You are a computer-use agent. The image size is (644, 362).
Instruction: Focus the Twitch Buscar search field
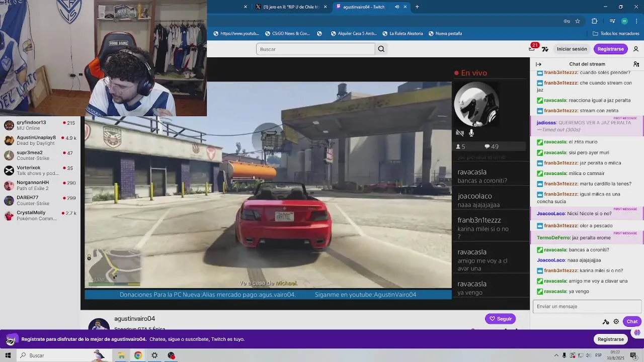click(315, 49)
